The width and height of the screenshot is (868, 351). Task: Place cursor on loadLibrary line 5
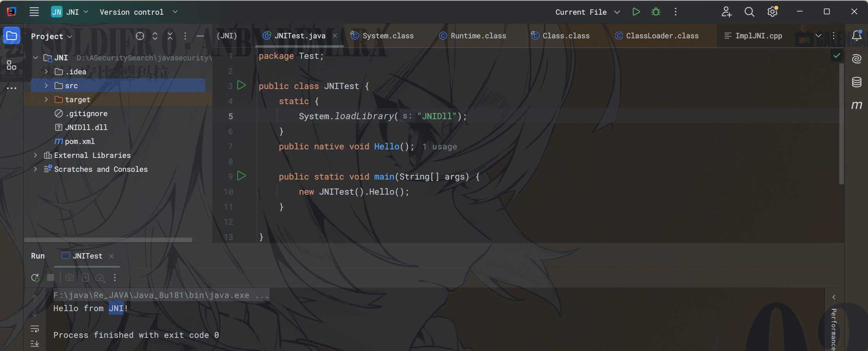[x=382, y=116]
